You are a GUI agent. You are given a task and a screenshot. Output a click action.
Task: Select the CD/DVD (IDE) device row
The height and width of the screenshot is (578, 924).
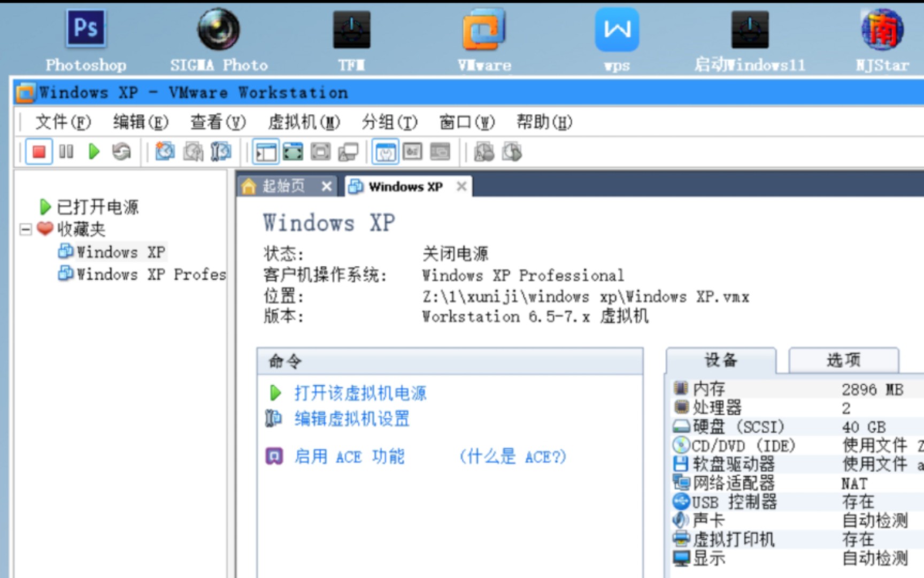[797, 445]
